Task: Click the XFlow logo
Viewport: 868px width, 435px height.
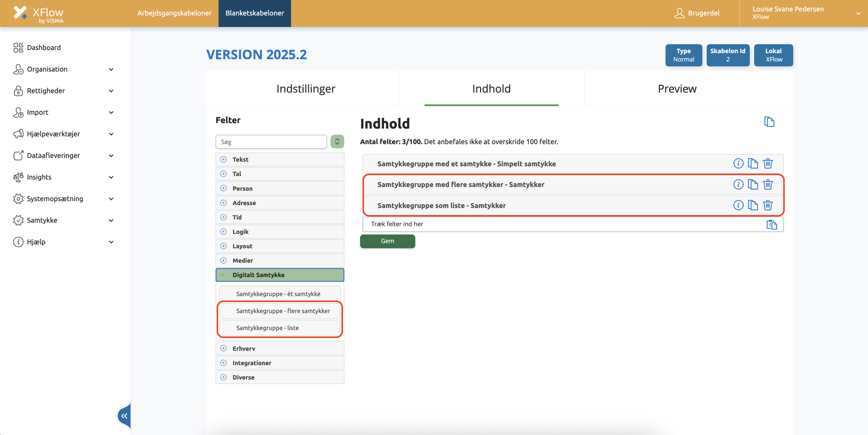Action: click(38, 14)
